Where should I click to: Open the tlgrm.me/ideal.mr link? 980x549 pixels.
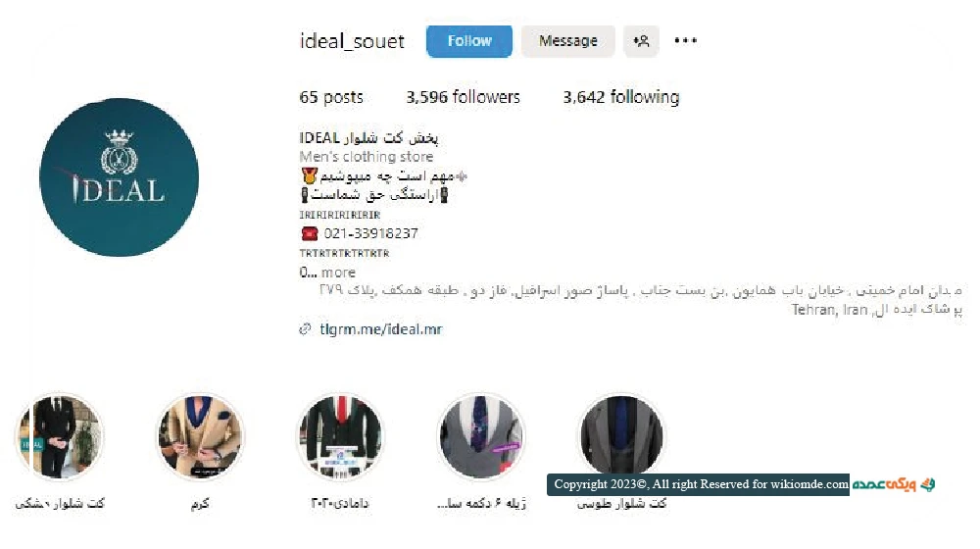click(380, 328)
